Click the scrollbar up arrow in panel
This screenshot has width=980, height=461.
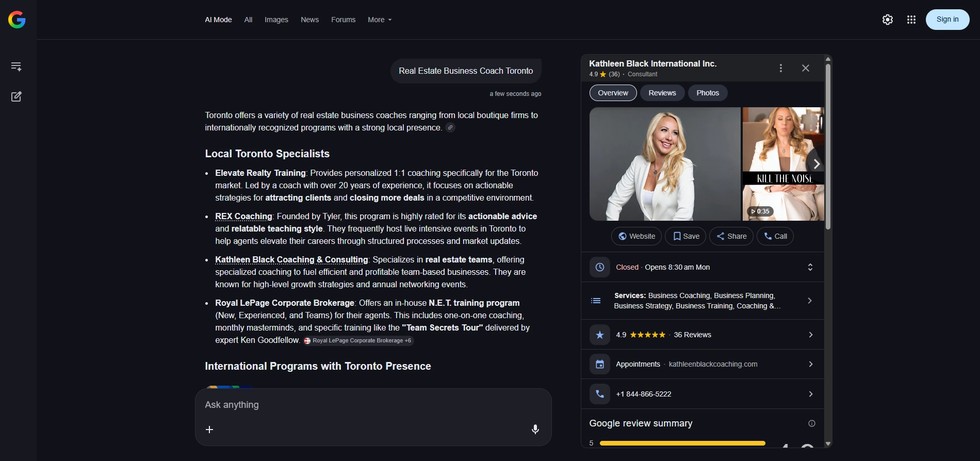click(828, 59)
